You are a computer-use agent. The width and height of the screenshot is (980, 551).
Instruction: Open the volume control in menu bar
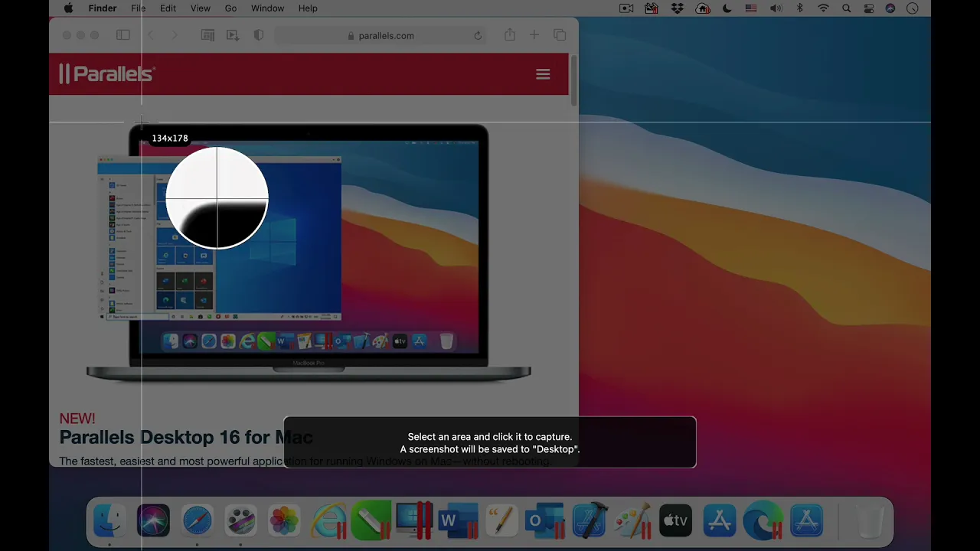pyautogui.click(x=776, y=8)
